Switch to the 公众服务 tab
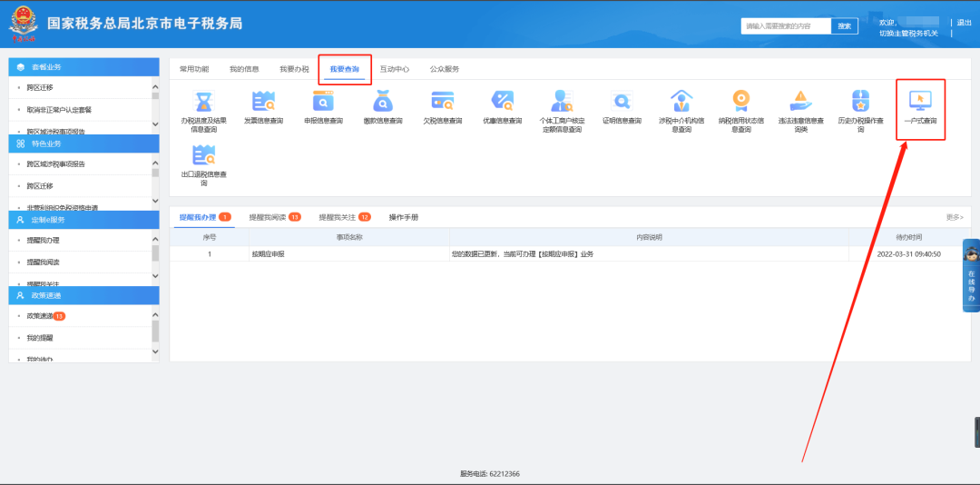This screenshot has height=485, width=980. click(445, 69)
